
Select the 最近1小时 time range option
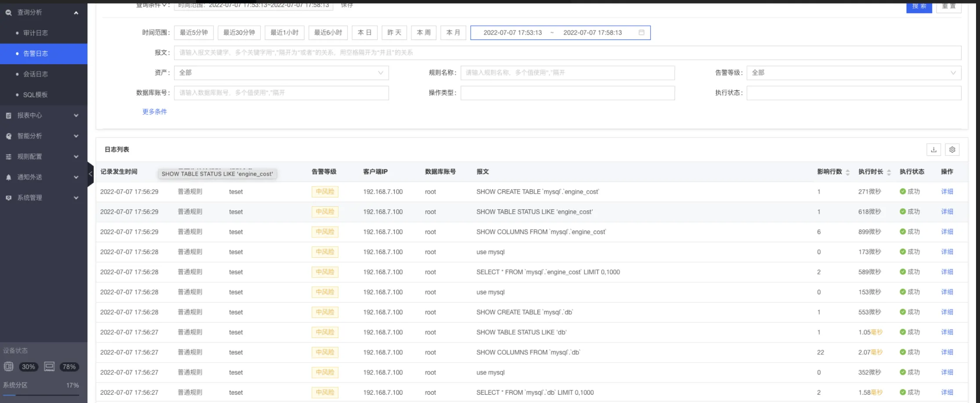coord(284,32)
